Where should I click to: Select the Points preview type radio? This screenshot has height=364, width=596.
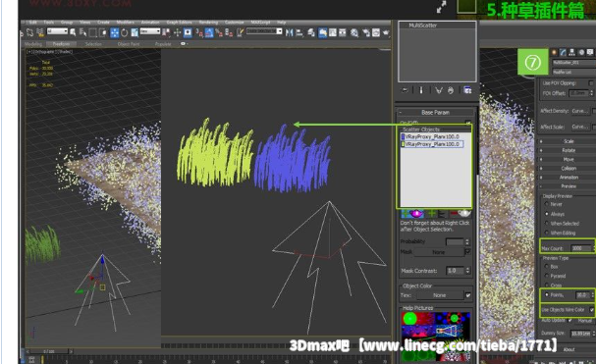click(547, 294)
